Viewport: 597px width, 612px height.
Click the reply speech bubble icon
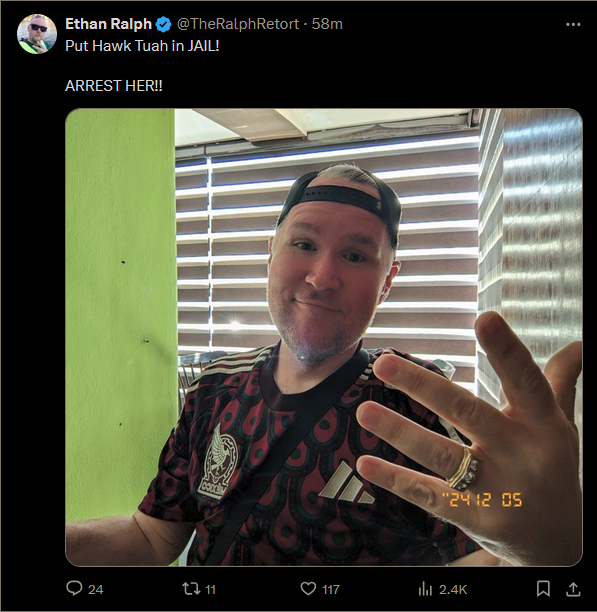point(74,588)
